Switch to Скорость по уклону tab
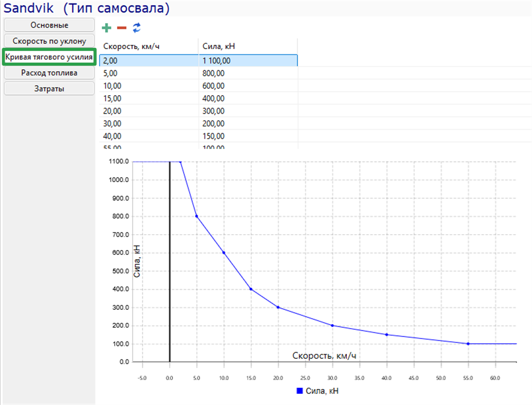Image resolution: width=532 pixels, height=405 pixels. tap(49, 41)
